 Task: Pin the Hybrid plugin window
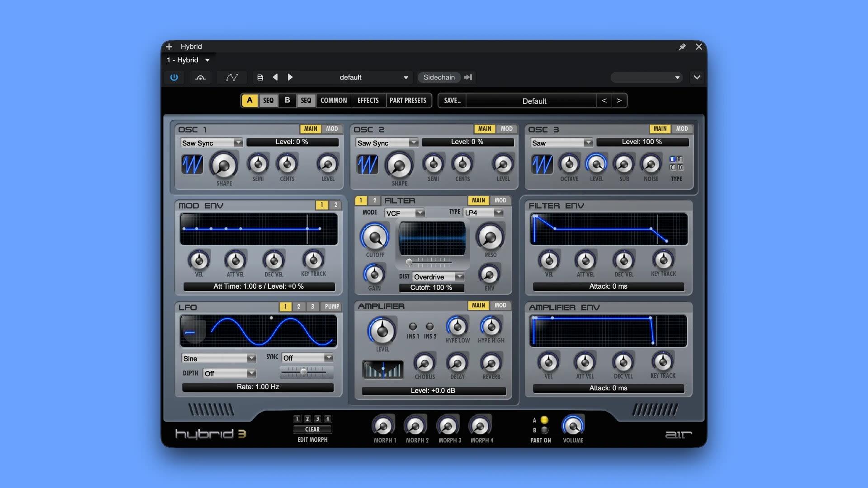click(682, 47)
